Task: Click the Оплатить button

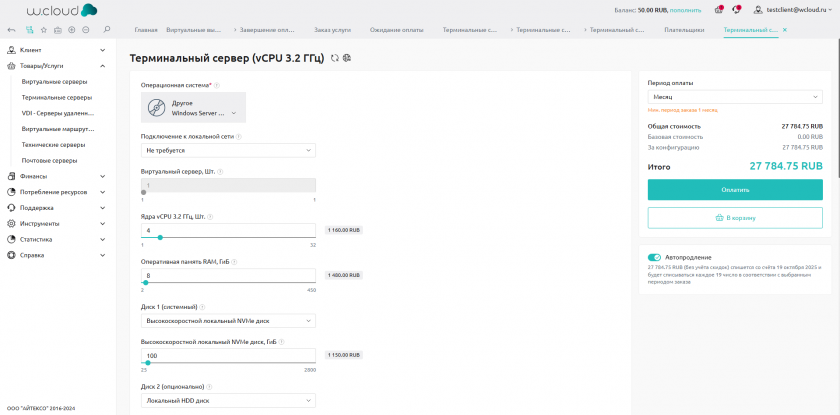Action: click(735, 189)
